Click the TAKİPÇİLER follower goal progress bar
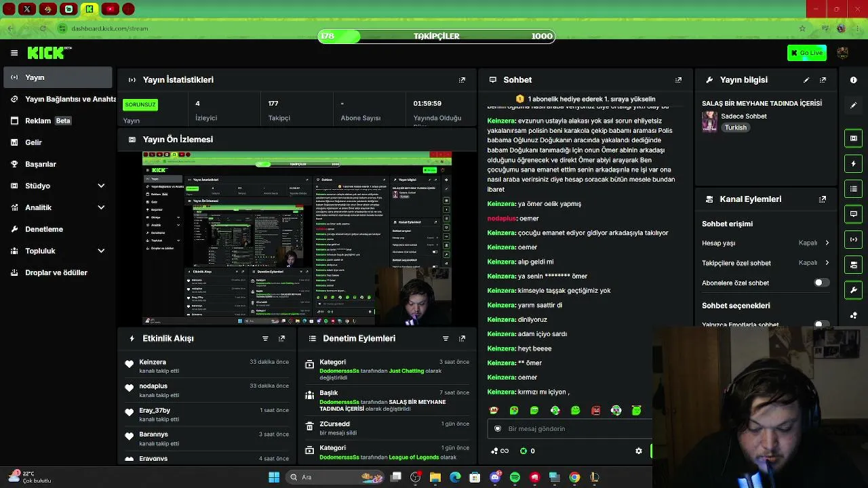 [437, 36]
